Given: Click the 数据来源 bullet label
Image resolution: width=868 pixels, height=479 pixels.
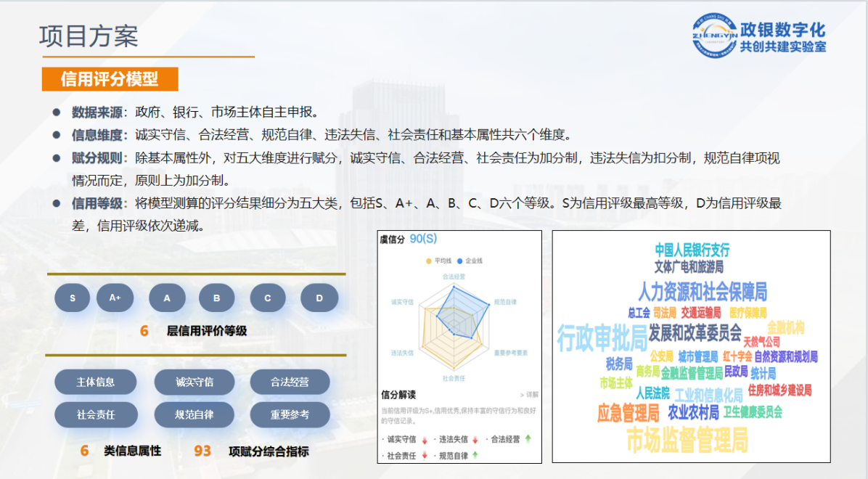Looking at the screenshot, I should (x=97, y=112).
